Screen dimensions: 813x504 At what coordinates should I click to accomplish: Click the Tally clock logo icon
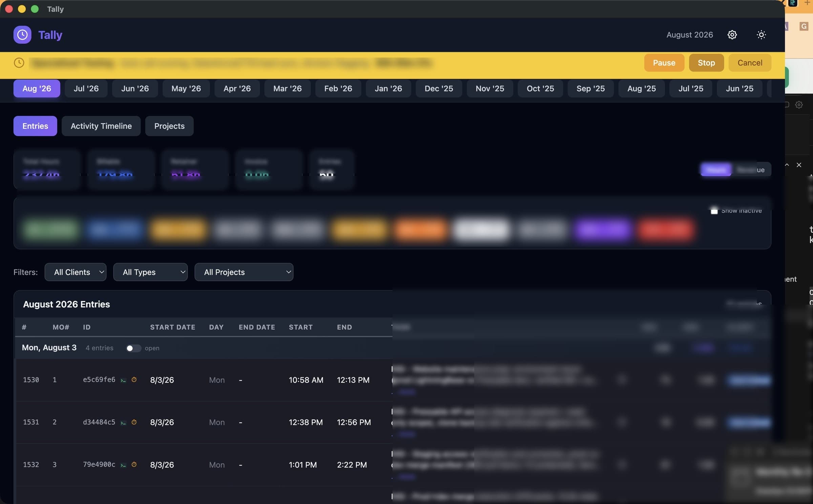[x=22, y=35]
